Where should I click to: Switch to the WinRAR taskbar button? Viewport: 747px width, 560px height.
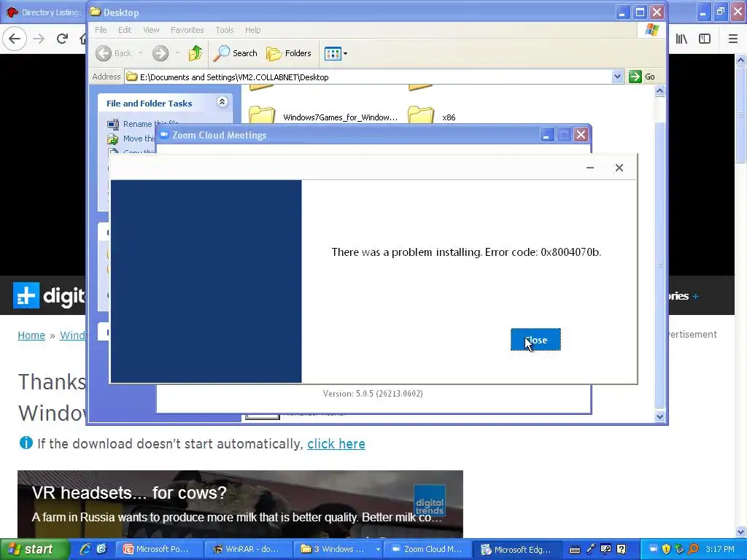pyautogui.click(x=248, y=549)
